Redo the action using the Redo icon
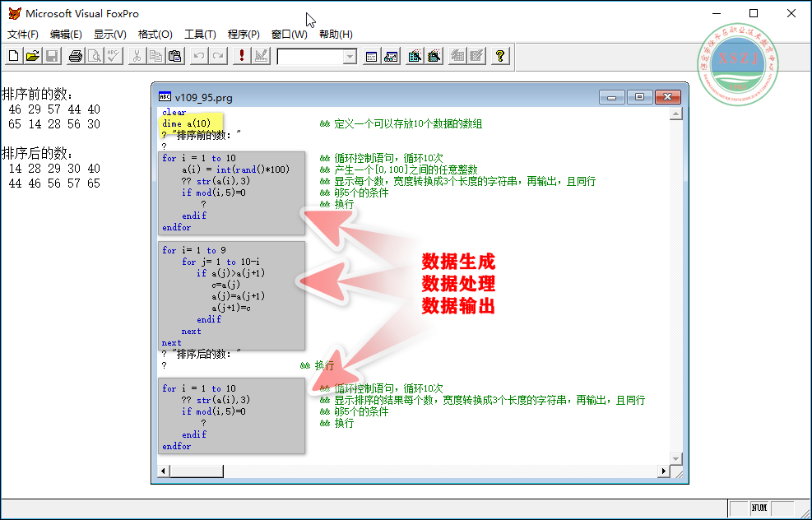 [218, 55]
